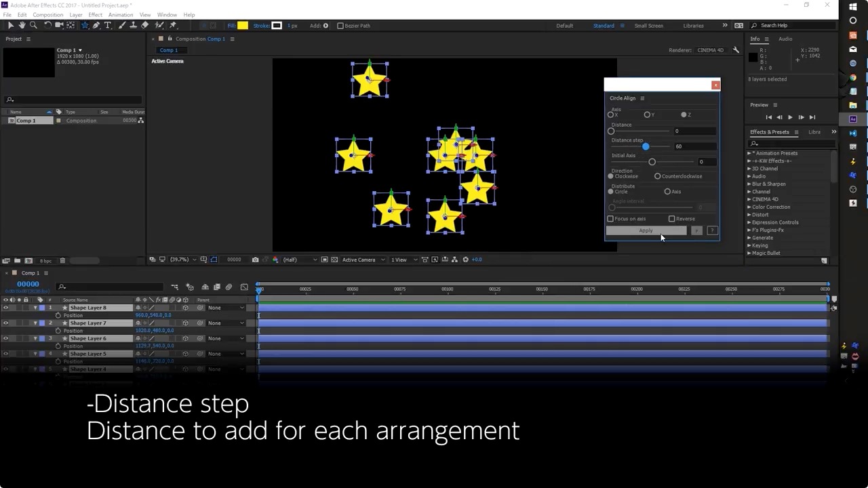Select the Rotation tool
This screenshot has height=488, width=868.
click(47, 25)
